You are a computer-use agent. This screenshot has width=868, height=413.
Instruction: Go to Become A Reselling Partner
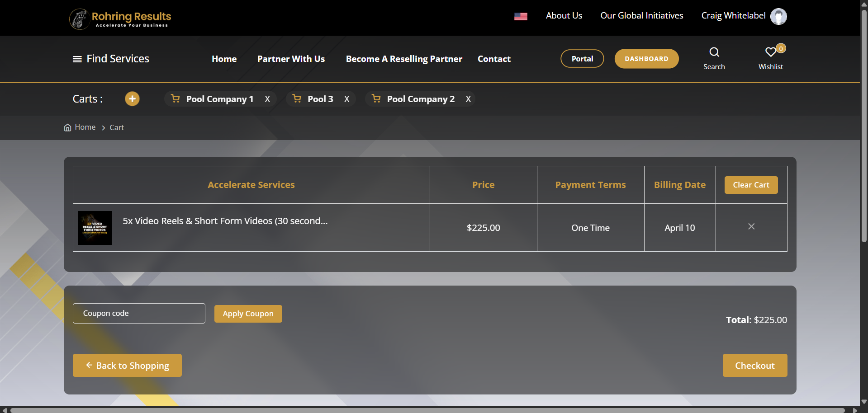click(x=404, y=59)
